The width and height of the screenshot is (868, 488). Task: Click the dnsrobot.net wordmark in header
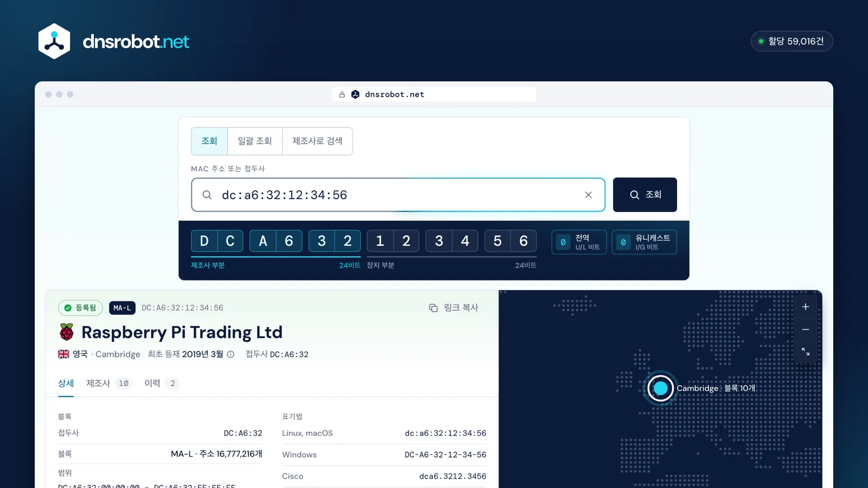pos(136,42)
